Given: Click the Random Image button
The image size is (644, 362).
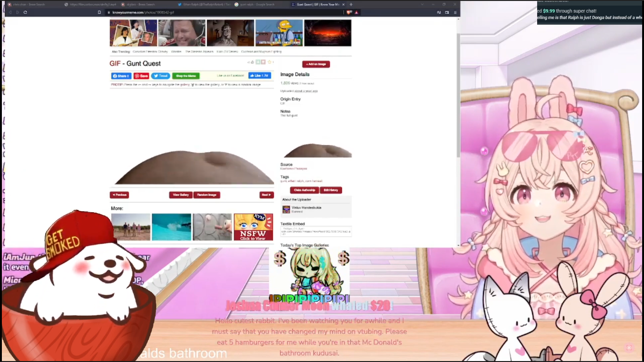Looking at the screenshot, I should [206, 195].
